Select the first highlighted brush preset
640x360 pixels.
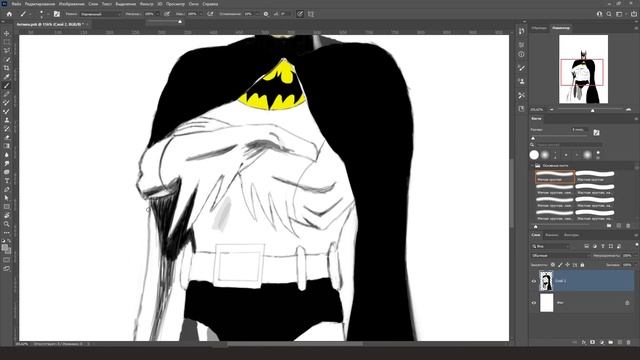555,177
